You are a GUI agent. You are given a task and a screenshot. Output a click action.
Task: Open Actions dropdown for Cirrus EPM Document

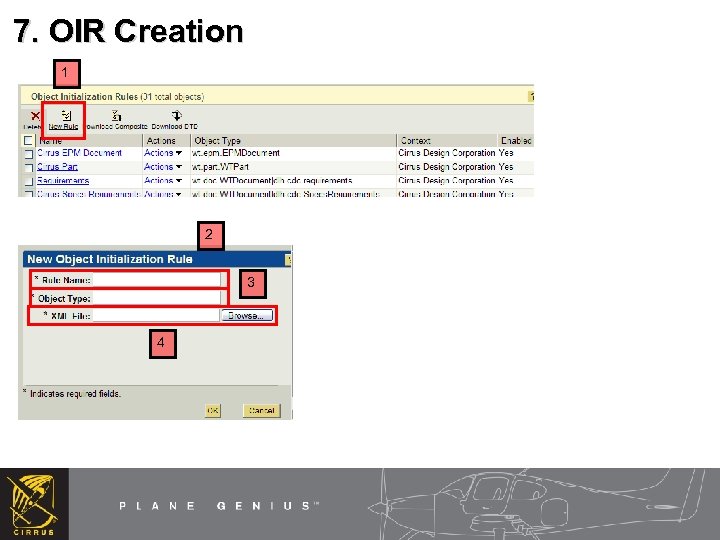tap(163, 153)
